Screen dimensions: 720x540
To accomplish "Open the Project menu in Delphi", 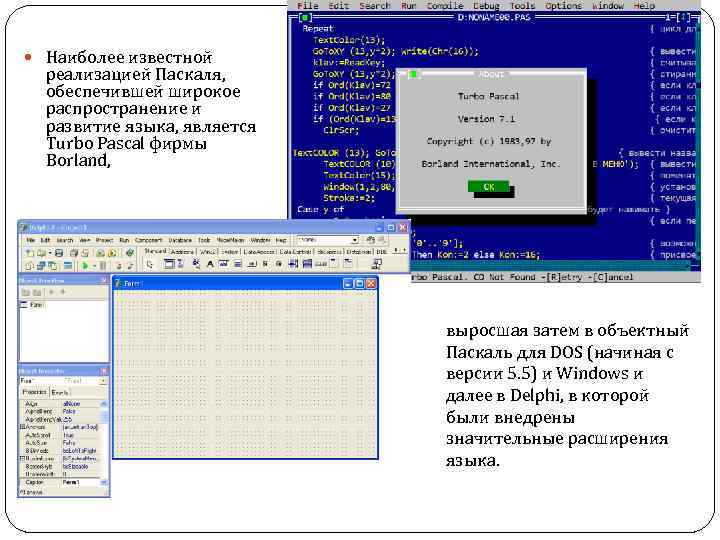I will tap(104, 240).
